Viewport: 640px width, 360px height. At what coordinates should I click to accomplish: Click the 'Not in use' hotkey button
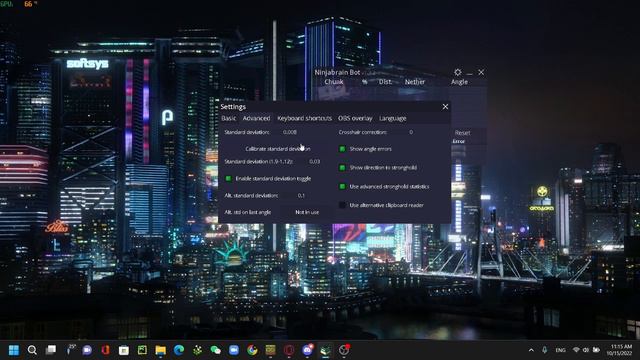[307, 212]
